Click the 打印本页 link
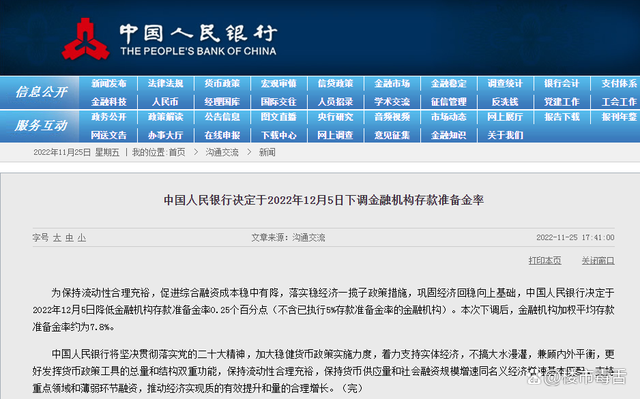This screenshot has width=640, height=399. (545, 261)
